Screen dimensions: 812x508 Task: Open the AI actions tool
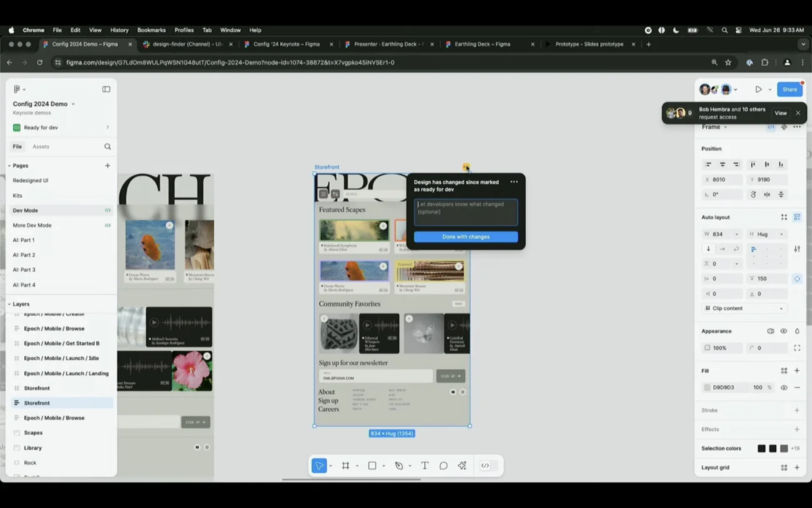point(462,465)
